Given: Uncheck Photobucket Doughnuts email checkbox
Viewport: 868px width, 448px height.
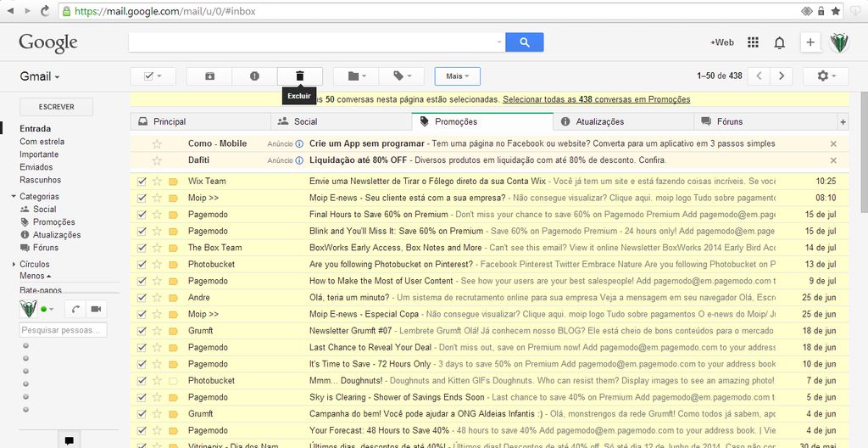Looking at the screenshot, I should [x=142, y=381].
